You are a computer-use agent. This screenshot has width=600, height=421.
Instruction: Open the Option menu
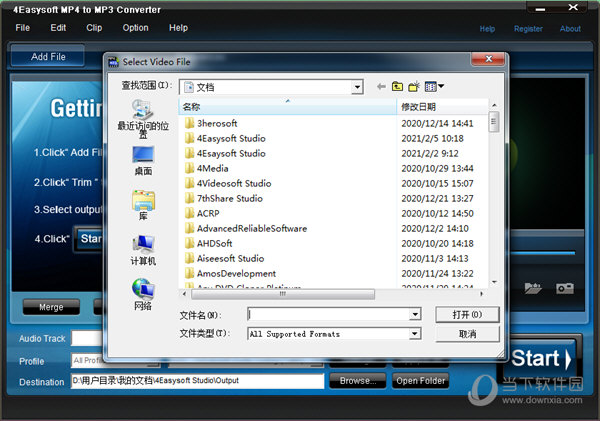coord(135,28)
